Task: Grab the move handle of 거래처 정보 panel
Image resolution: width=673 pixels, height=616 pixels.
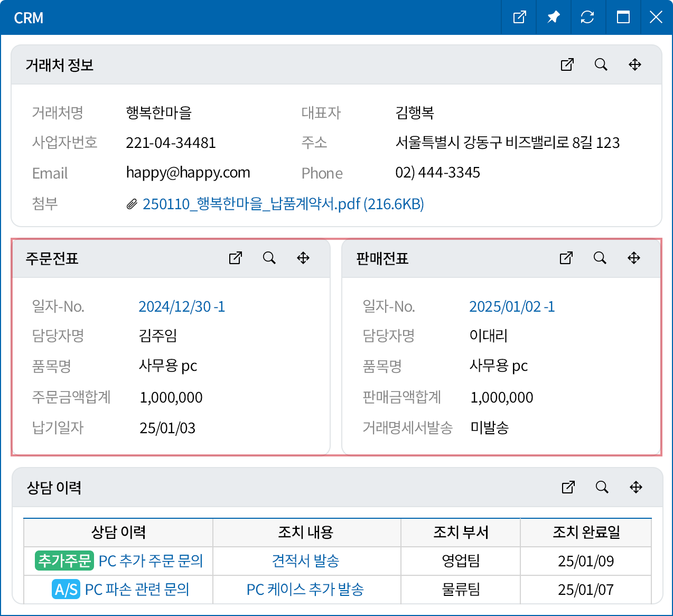Action: point(634,64)
